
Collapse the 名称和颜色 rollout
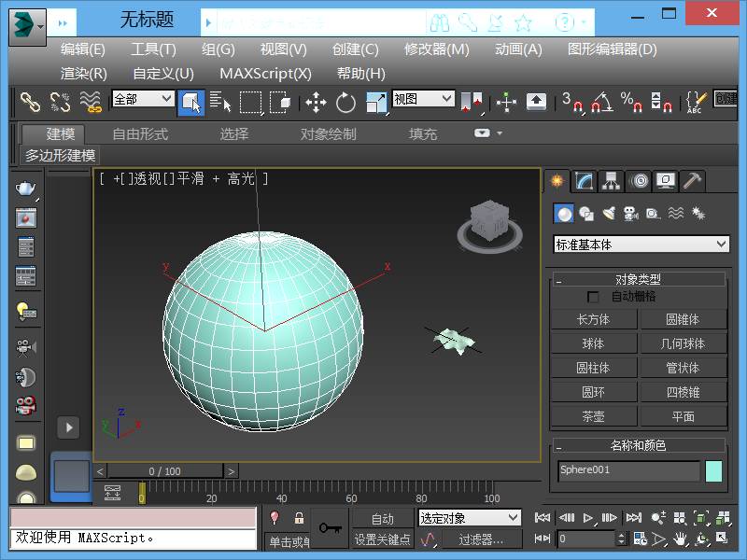(558, 447)
